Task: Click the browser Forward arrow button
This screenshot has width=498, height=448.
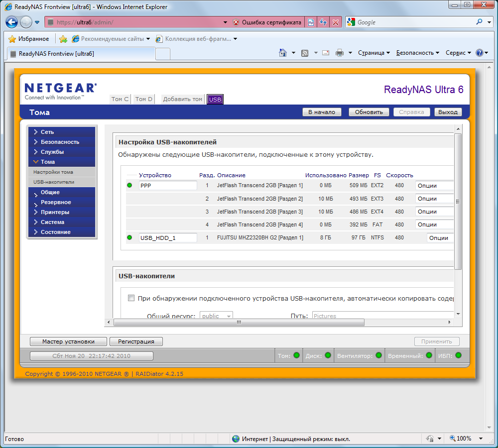Action: [x=26, y=22]
